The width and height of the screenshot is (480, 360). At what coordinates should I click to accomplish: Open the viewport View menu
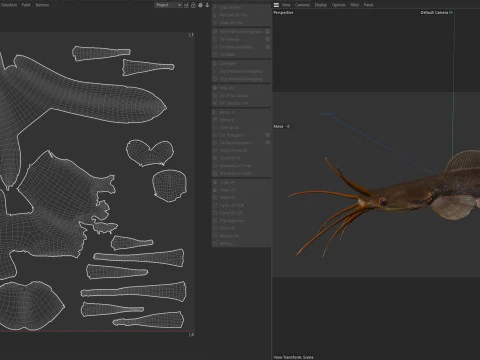click(286, 5)
